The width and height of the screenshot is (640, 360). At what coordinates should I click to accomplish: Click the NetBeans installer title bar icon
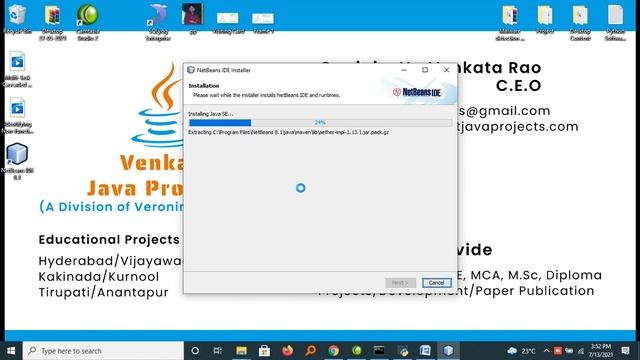(191, 70)
